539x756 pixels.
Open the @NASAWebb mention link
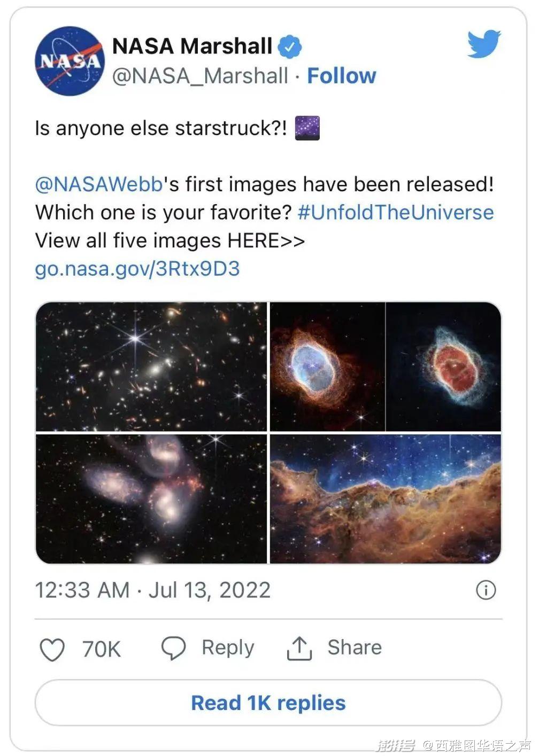pyautogui.click(x=98, y=184)
